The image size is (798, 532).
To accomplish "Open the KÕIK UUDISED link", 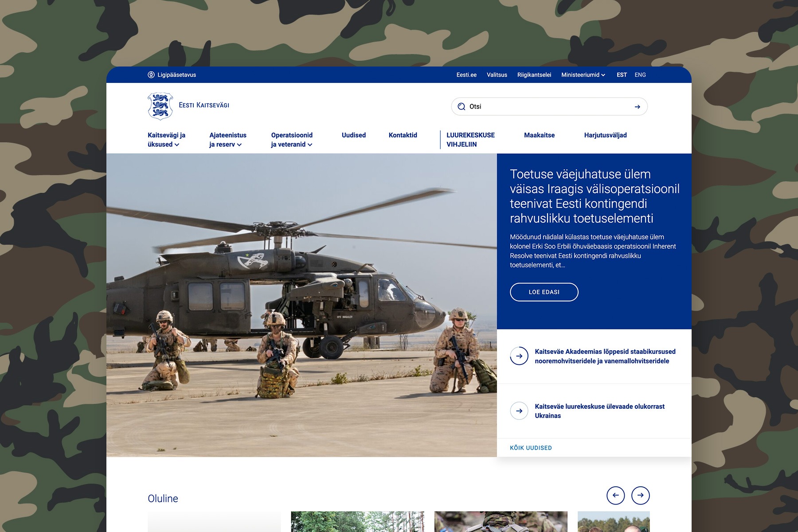I will [531, 448].
